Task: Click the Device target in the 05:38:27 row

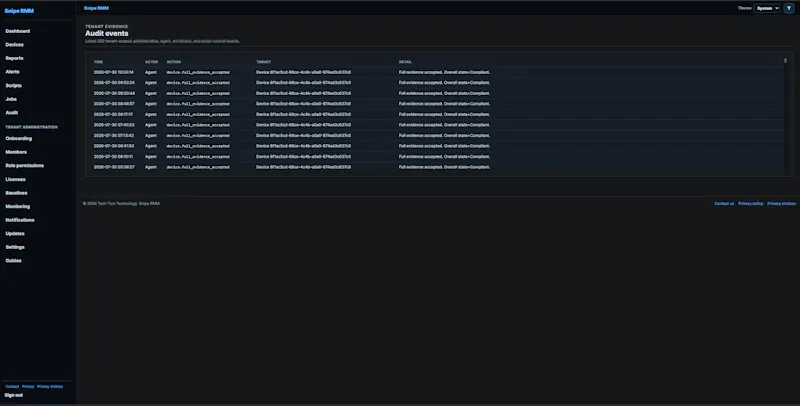Action: (304, 167)
